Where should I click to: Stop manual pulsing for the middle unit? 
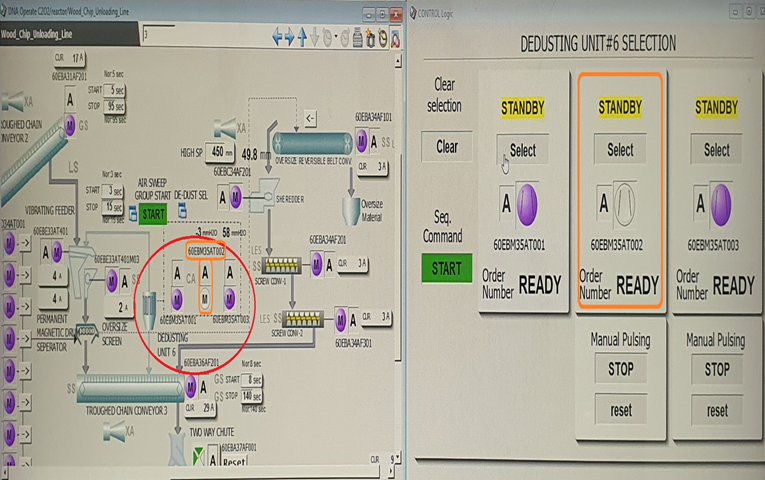(620, 369)
